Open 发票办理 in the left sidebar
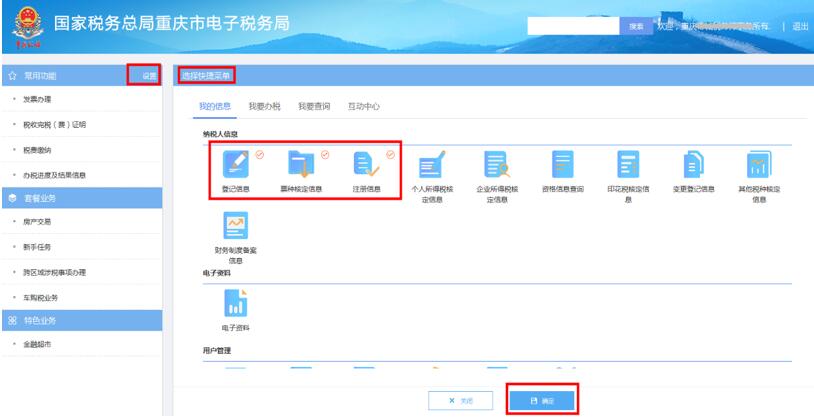Screen dimensions: 814x418 (x=38, y=100)
